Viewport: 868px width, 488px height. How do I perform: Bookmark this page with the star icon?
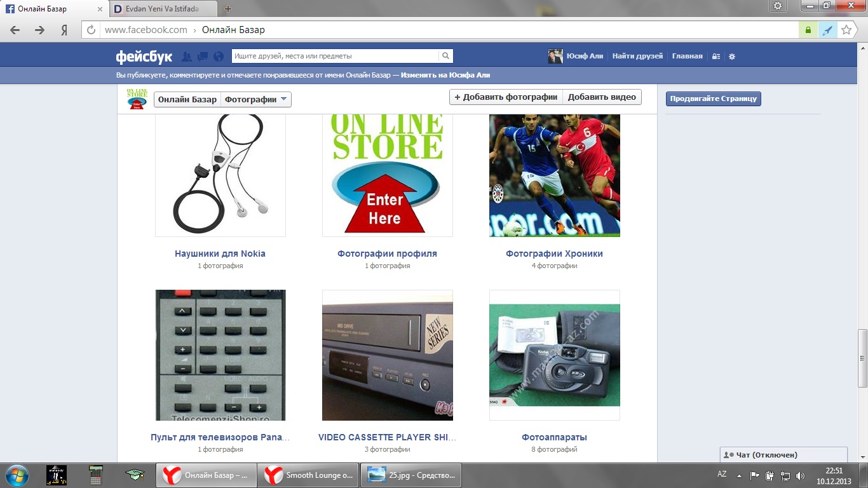click(x=846, y=30)
